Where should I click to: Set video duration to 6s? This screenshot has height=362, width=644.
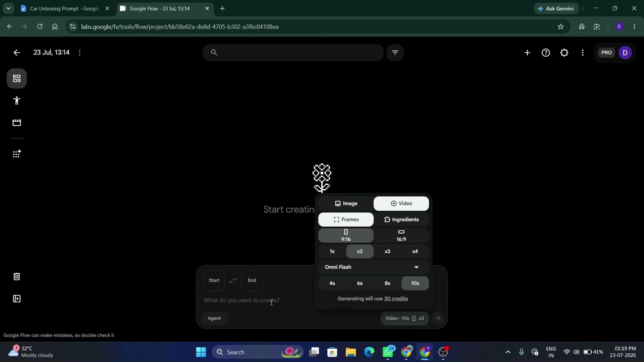tap(360, 283)
